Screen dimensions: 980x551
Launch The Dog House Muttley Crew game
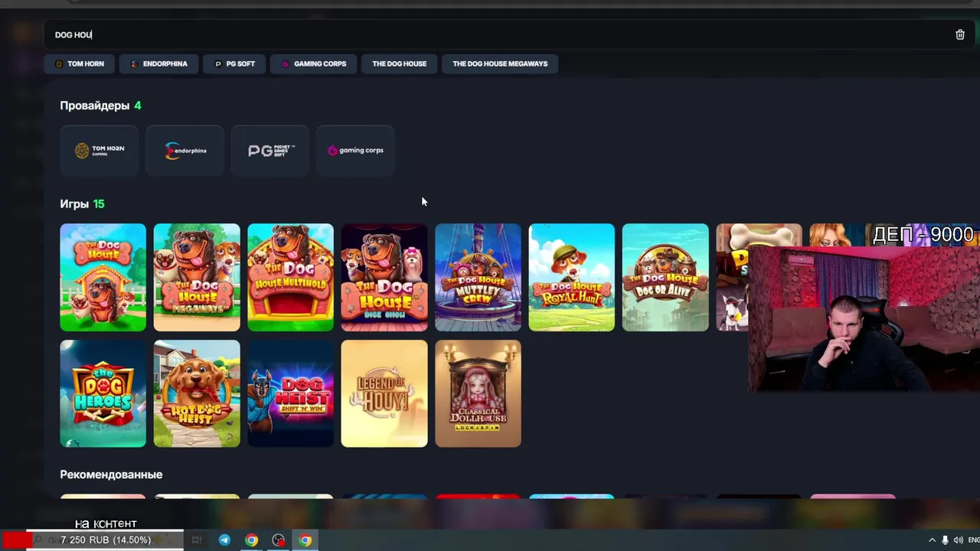[479, 277]
